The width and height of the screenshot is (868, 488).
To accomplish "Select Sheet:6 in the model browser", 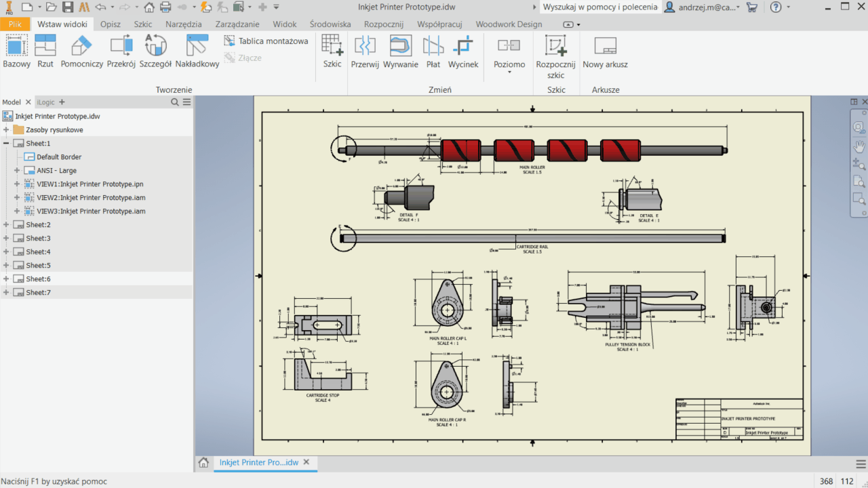I will point(39,279).
